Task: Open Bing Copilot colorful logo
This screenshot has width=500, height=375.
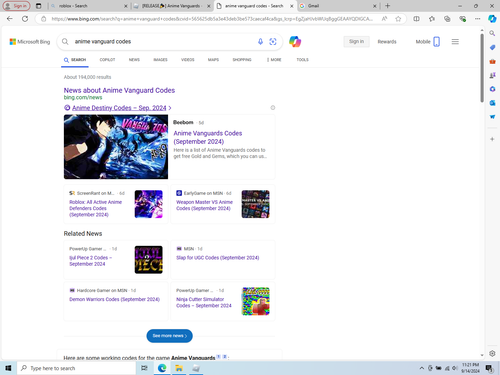Action: (295, 41)
